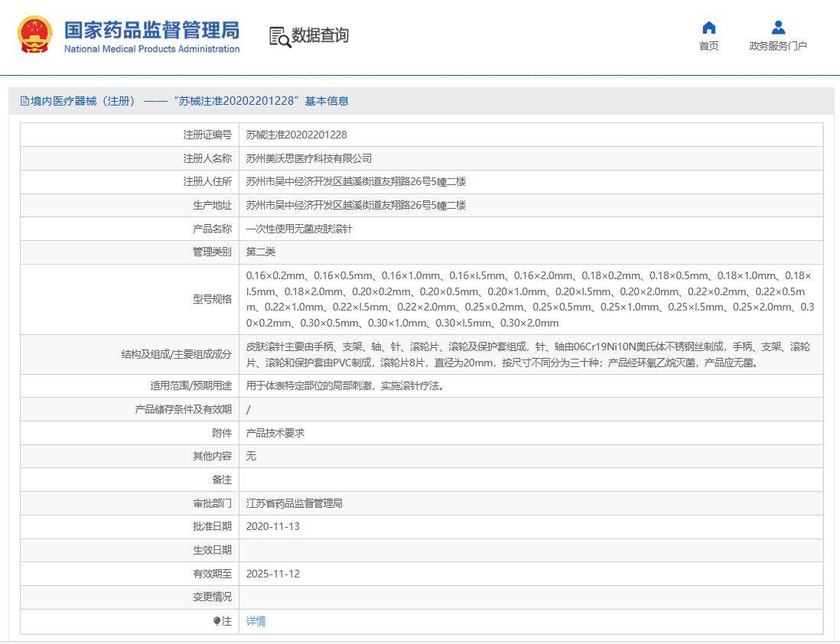The image size is (840, 644).
Task: Click the document icon before 境内医疗器械
Action: click(x=24, y=101)
